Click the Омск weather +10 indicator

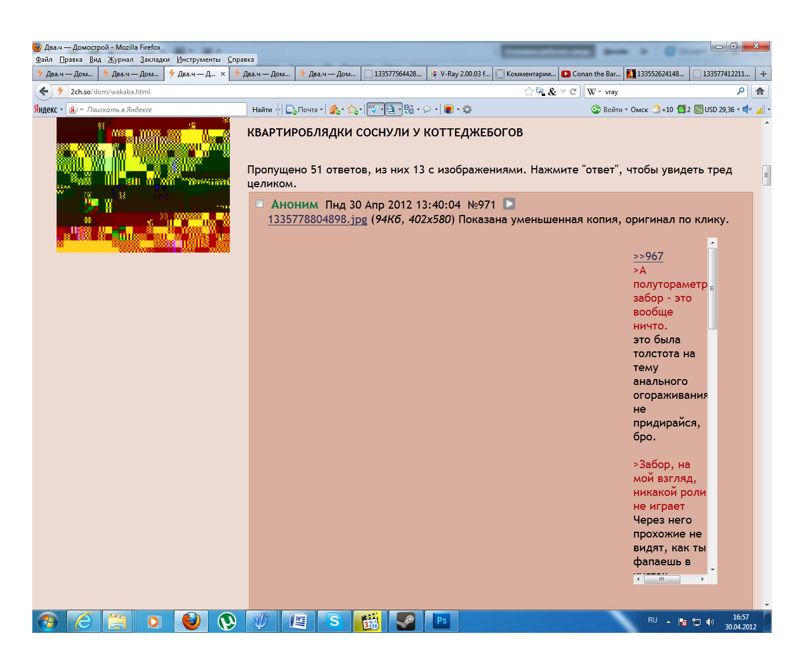tap(651, 109)
